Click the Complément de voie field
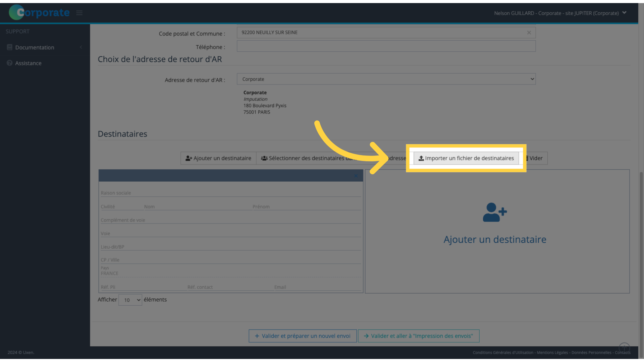Viewport: 644px width, 362px height. (231, 220)
